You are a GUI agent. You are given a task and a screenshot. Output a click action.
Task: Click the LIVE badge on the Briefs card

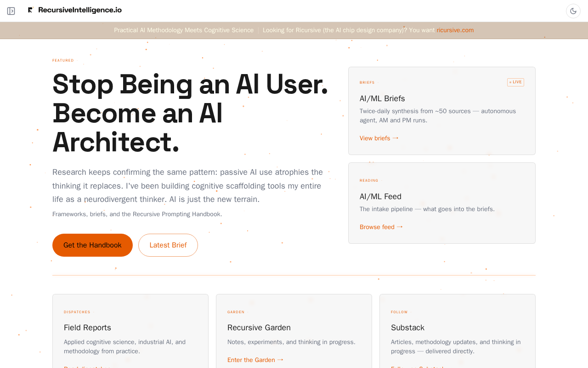click(x=515, y=82)
